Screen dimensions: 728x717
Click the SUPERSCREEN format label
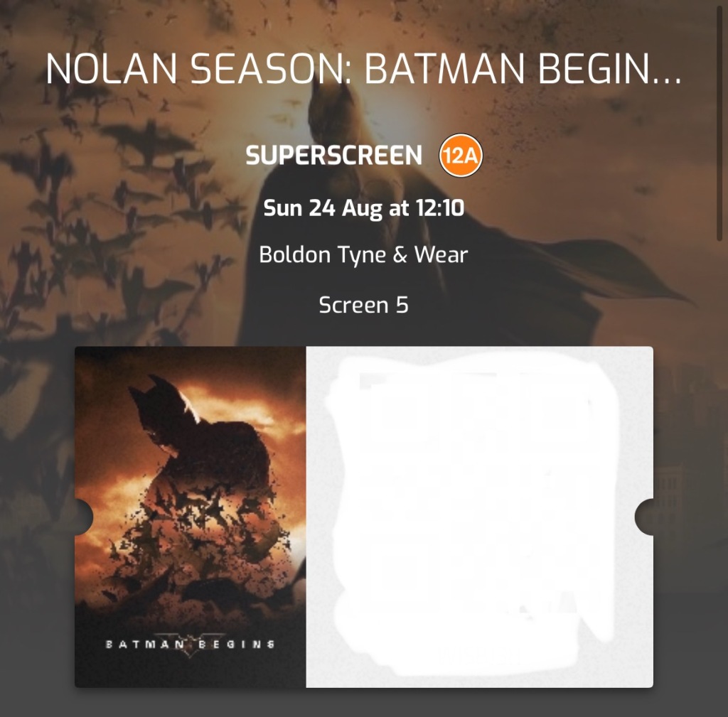pyautogui.click(x=334, y=156)
